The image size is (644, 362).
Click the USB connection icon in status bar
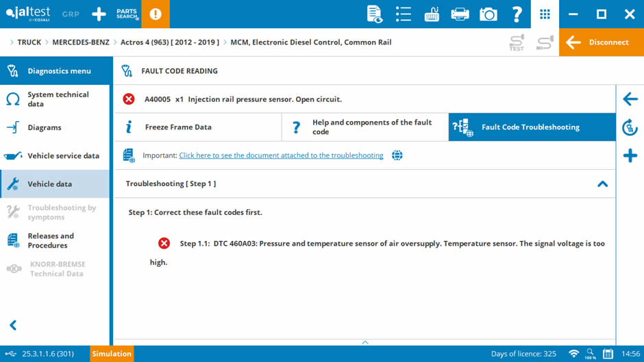pyautogui.click(x=11, y=354)
